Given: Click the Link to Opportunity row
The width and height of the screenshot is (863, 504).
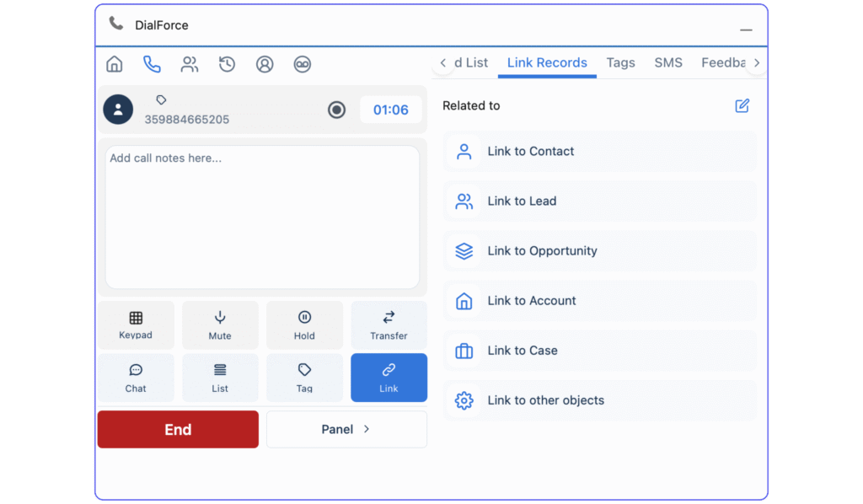Looking at the screenshot, I should pyautogui.click(x=600, y=251).
